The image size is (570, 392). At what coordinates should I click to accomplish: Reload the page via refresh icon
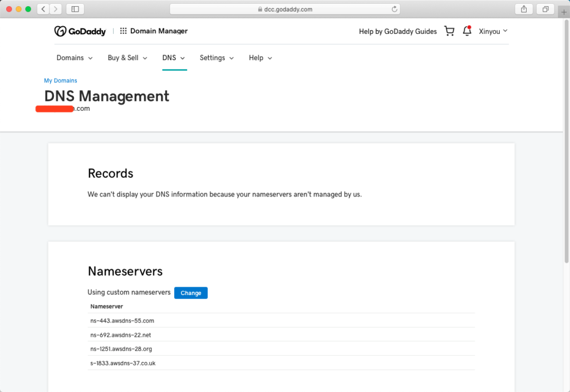click(395, 9)
